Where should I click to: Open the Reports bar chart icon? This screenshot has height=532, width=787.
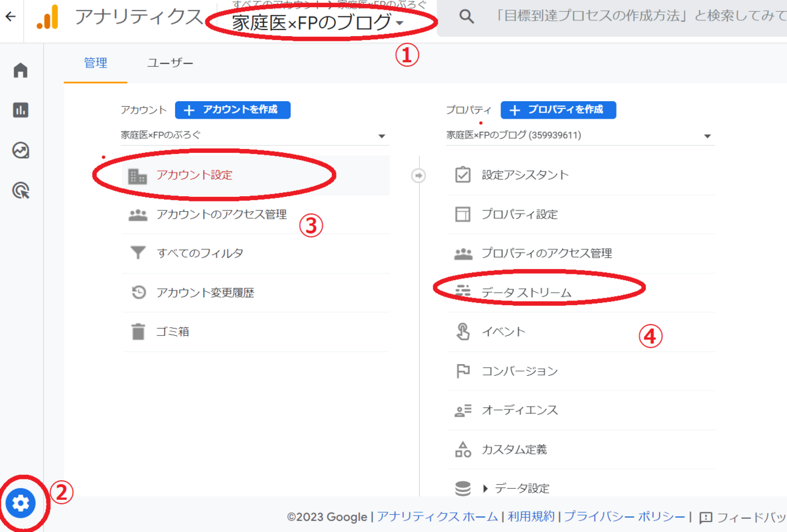click(x=21, y=110)
